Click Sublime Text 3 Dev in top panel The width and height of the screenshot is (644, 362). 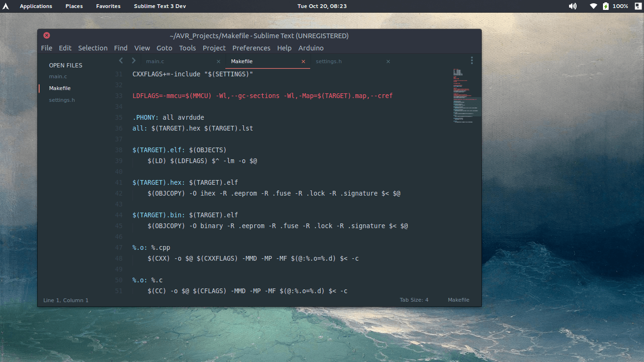(x=160, y=6)
